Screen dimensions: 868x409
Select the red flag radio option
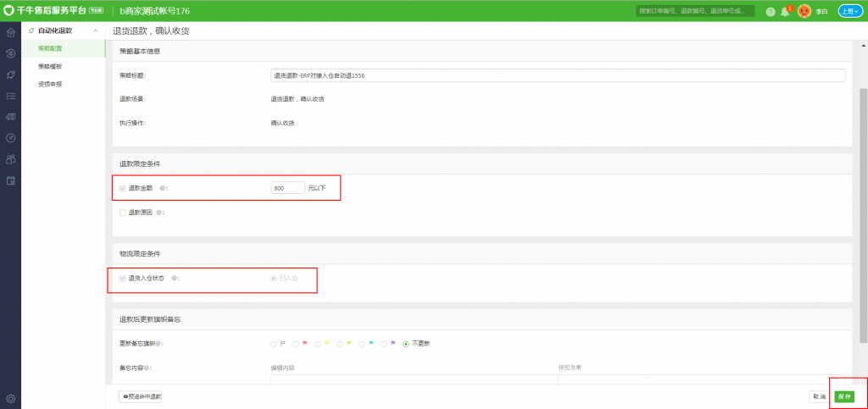tap(296, 344)
